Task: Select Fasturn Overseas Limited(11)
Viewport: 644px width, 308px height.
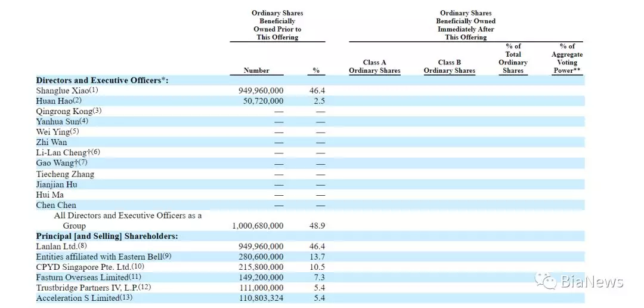Action: tap(89, 277)
